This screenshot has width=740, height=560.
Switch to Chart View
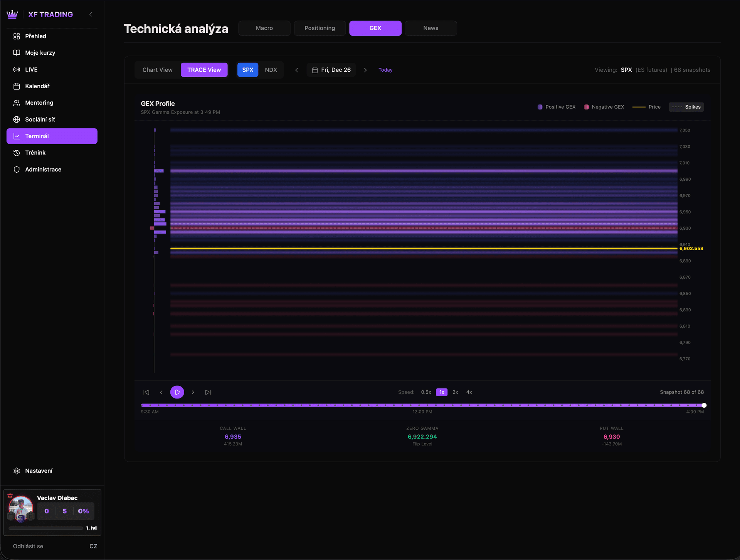click(x=157, y=70)
